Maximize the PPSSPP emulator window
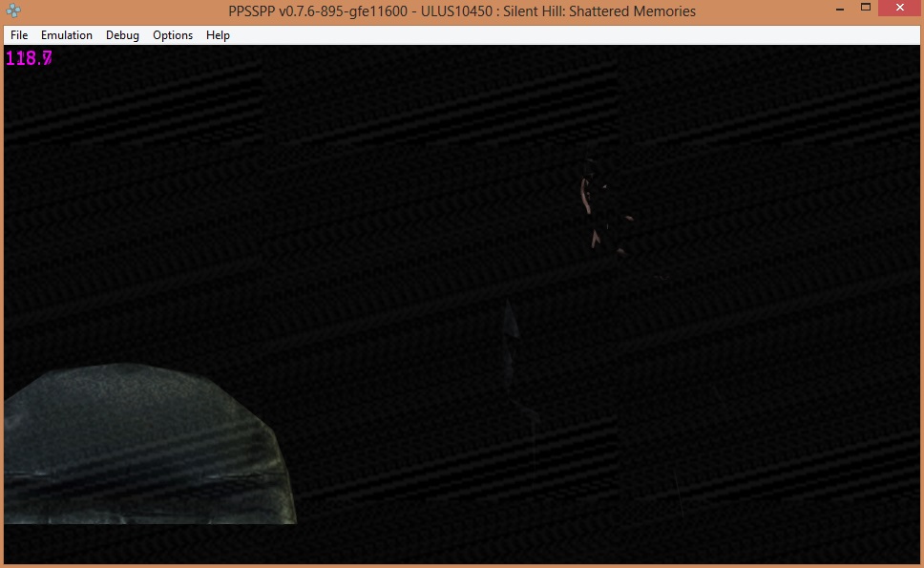The width and height of the screenshot is (924, 568). pos(864,9)
